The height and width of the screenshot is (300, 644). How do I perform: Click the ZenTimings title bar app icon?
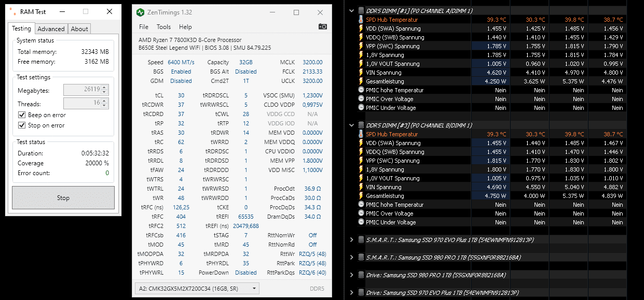140,12
